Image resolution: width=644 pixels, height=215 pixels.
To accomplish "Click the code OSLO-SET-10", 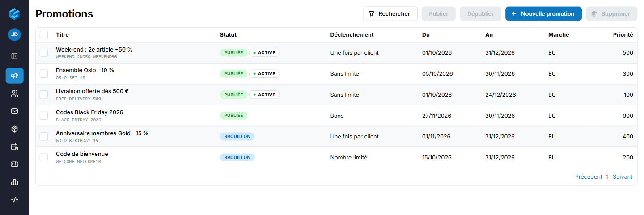I will [x=71, y=78].
